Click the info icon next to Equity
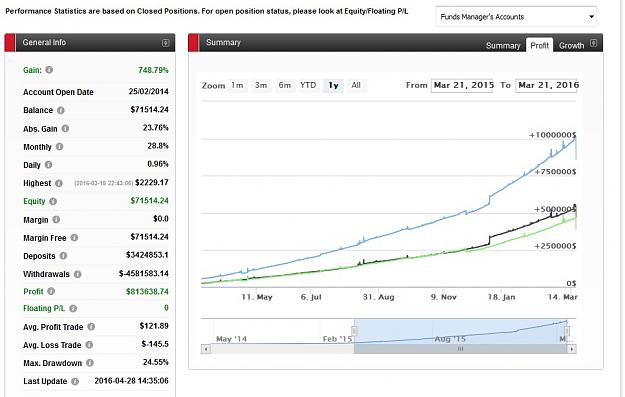The width and height of the screenshot is (625, 397). coord(53,201)
